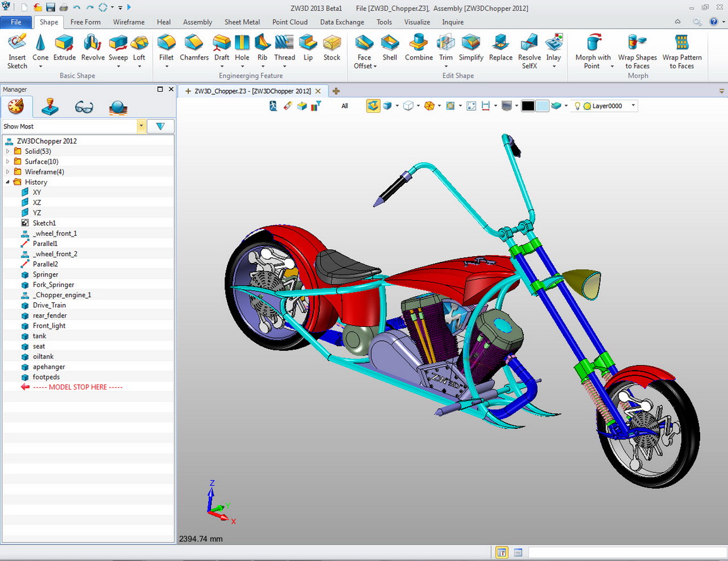Toggle the layer light bulb visibility
The height and width of the screenshot is (561, 728).
(577, 106)
